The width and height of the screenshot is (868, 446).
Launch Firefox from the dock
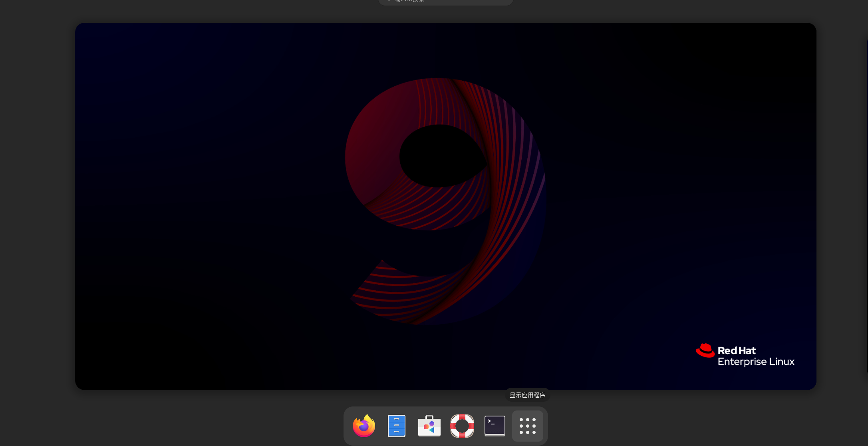pyautogui.click(x=363, y=426)
